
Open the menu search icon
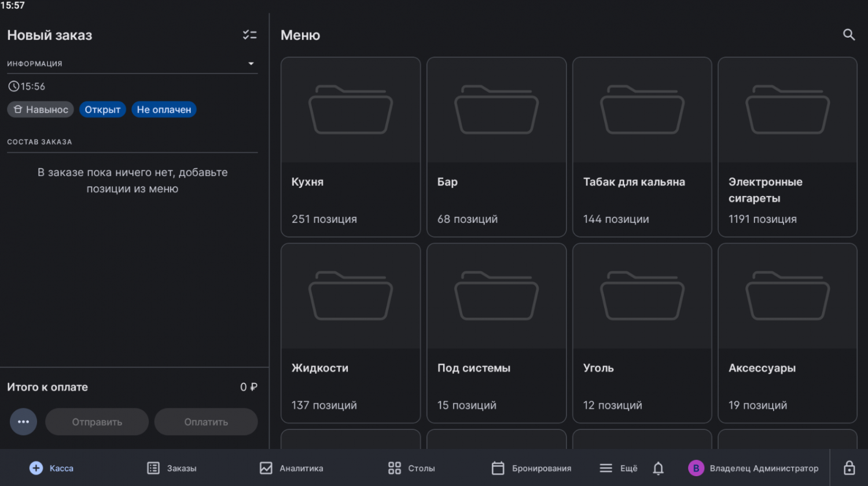coord(848,35)
